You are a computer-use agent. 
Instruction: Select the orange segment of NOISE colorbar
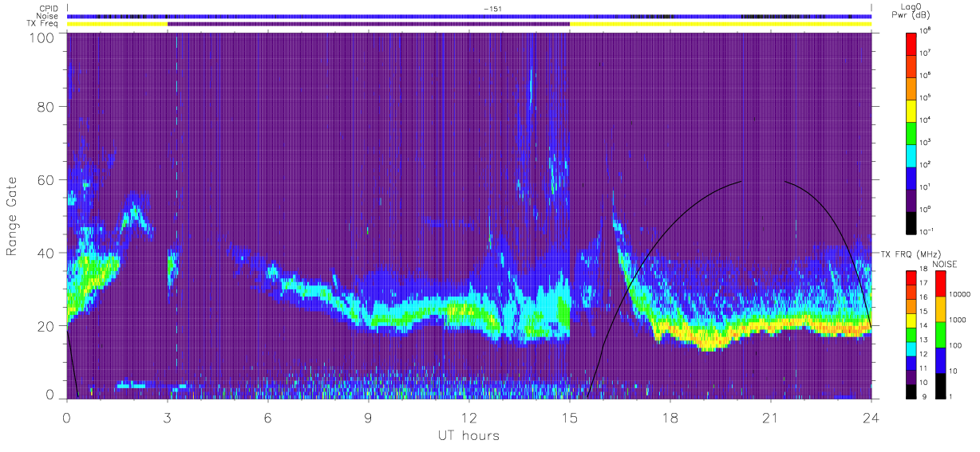[940, 309]
